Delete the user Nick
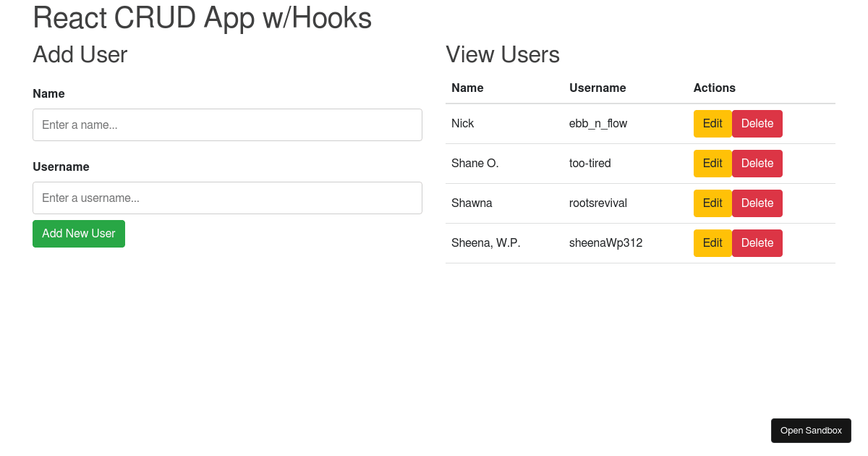The height and width of the screenshot is (456, 868). 757,123
